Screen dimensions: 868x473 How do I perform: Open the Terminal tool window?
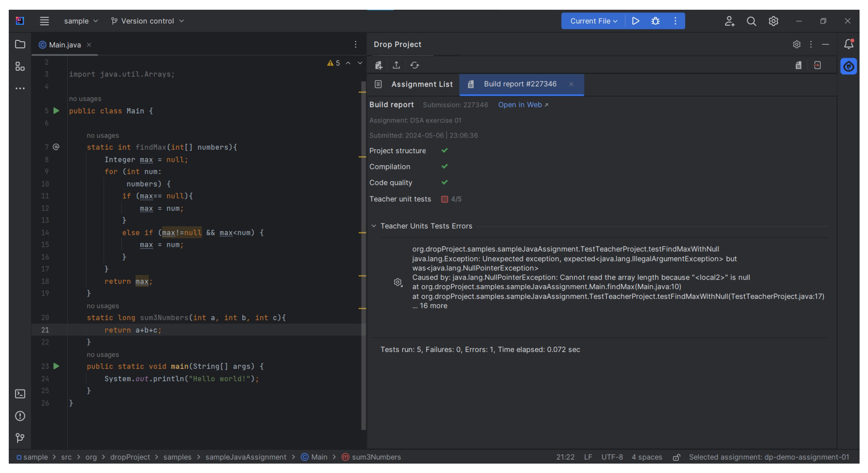tap(20, 394)
